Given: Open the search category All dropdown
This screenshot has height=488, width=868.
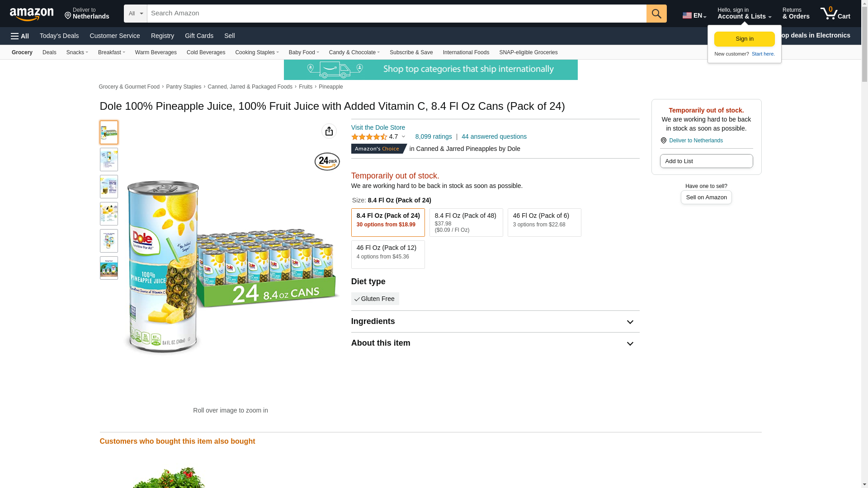Looking at the screenshot, I should [x=136, y=14].
